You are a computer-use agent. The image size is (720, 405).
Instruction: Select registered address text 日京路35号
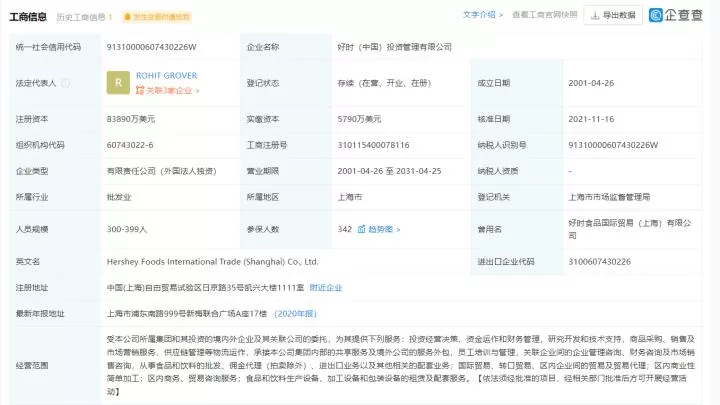pyautogui.click(x=226, y=287)
